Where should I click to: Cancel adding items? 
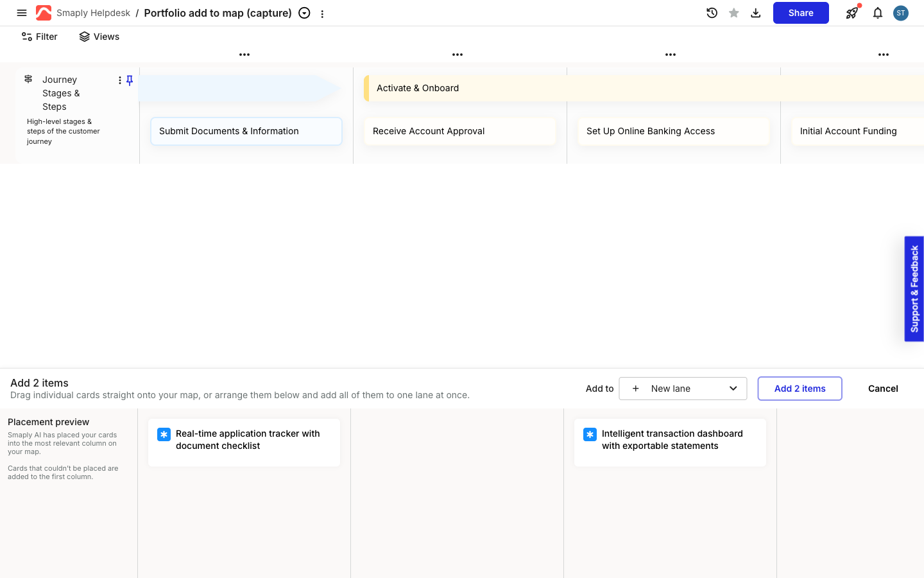click(883, 389)
